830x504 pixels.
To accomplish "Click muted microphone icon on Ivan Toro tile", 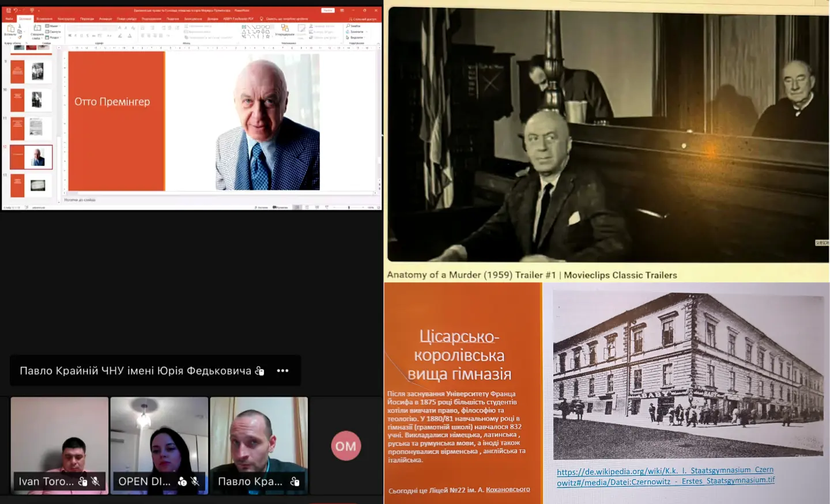I will [x=96, y=481].
